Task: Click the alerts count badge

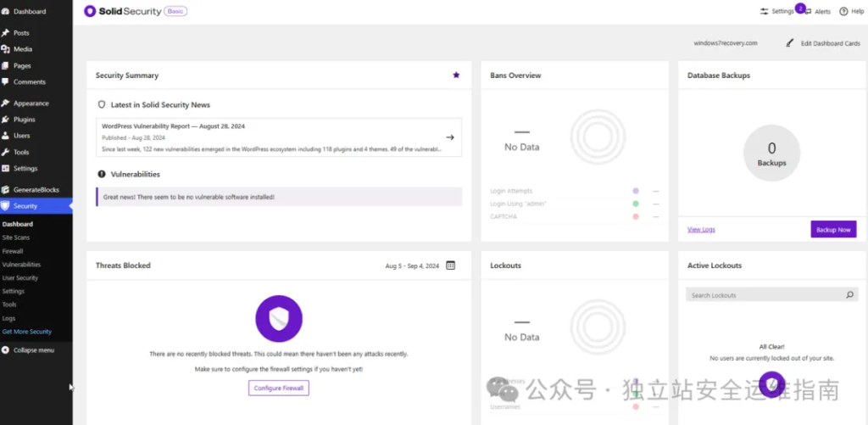Action: tap(800, 8)
